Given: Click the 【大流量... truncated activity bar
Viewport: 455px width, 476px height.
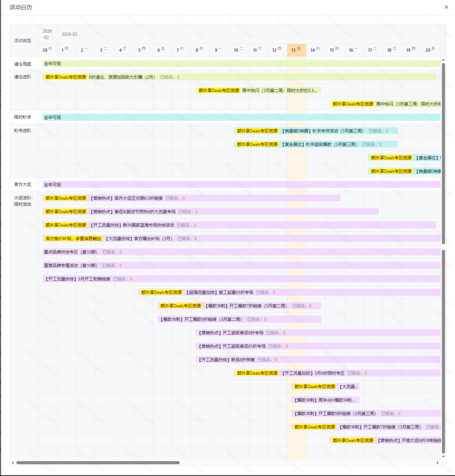Looking at the screenshot, I should [x=326, y=386].
